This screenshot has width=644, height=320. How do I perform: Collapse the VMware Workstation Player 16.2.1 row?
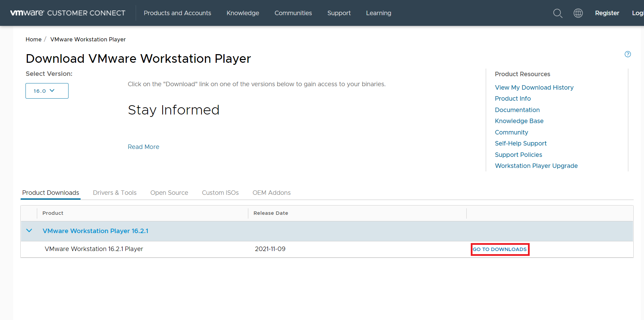tap(29, 231)
